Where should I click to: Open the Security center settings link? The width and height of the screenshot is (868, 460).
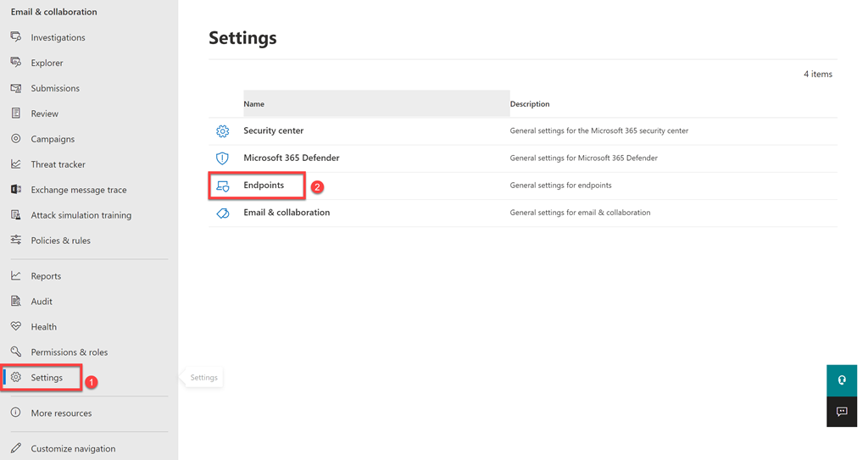point(273,131)
